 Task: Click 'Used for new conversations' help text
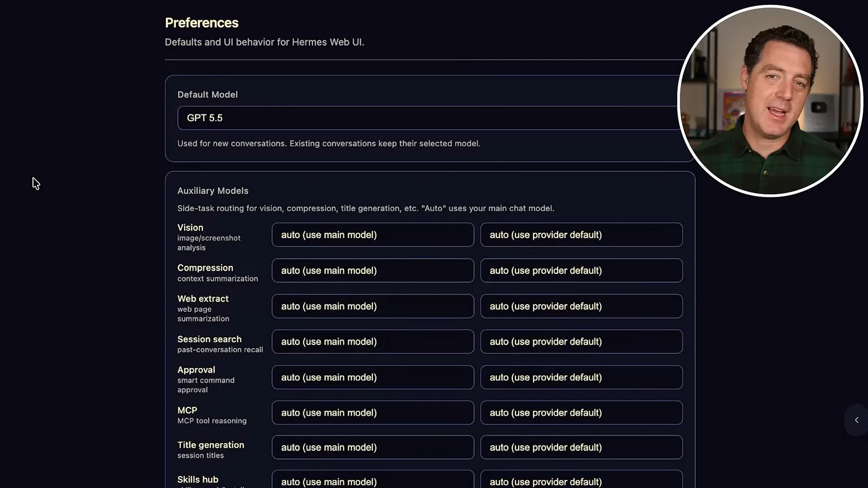(329, 144)
